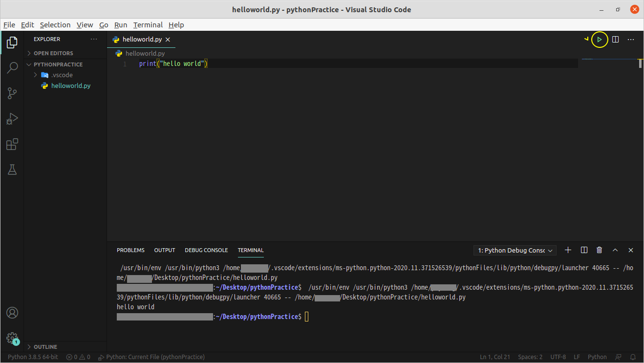Image resolution: width=644 pixels, height=363 pixels.
Task: Open the Manage gear settings icon
Action: 12,338
